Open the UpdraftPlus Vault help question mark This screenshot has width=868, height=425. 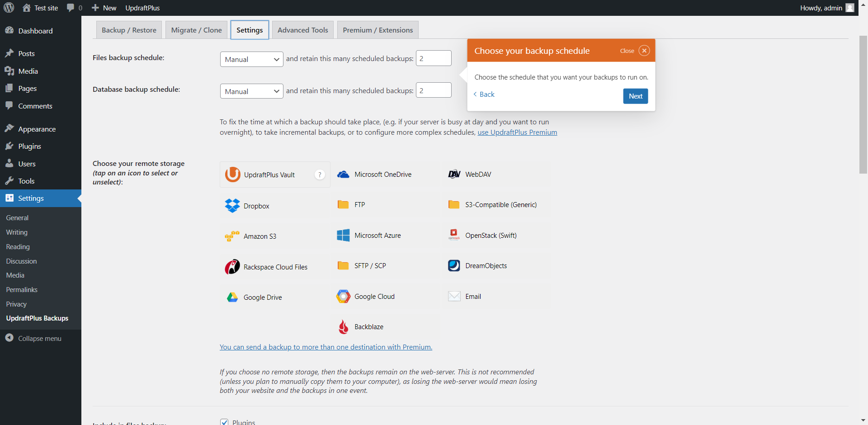(320, 175)
